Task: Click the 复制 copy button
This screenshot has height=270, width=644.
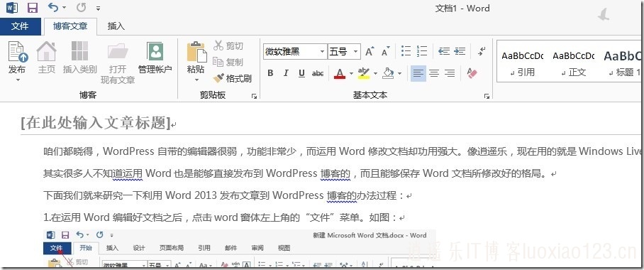Action: (228, 62)
